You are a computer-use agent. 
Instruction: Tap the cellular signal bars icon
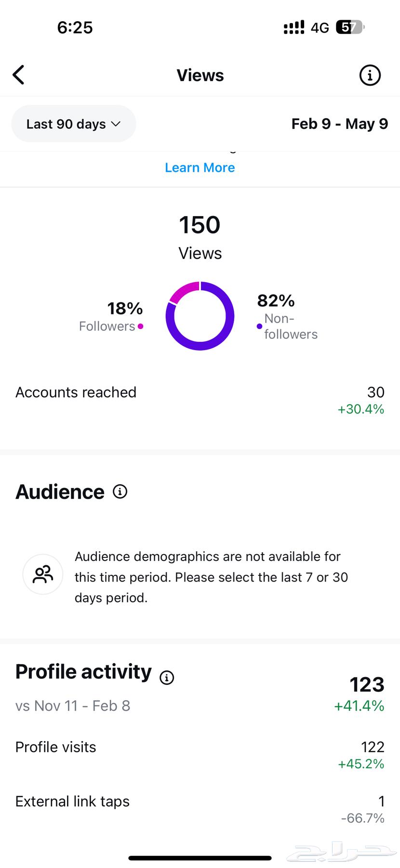(x=294, y=27)
